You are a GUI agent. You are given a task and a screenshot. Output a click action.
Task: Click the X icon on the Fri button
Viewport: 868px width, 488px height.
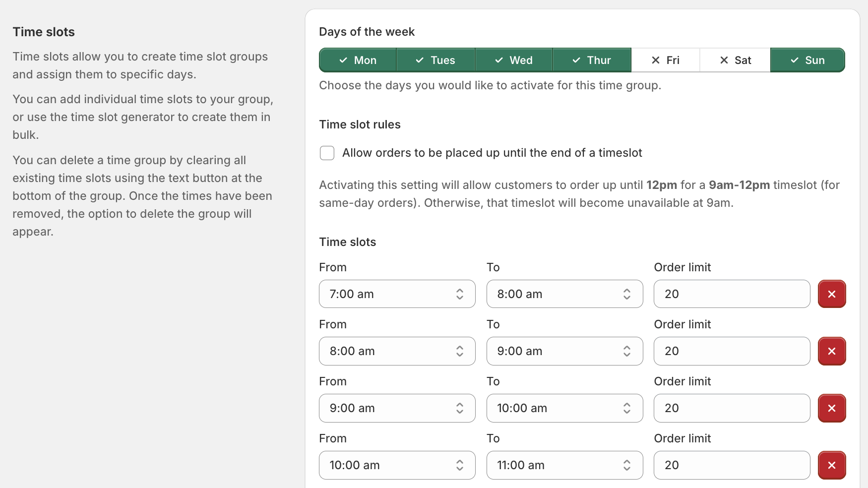(656, 60)
